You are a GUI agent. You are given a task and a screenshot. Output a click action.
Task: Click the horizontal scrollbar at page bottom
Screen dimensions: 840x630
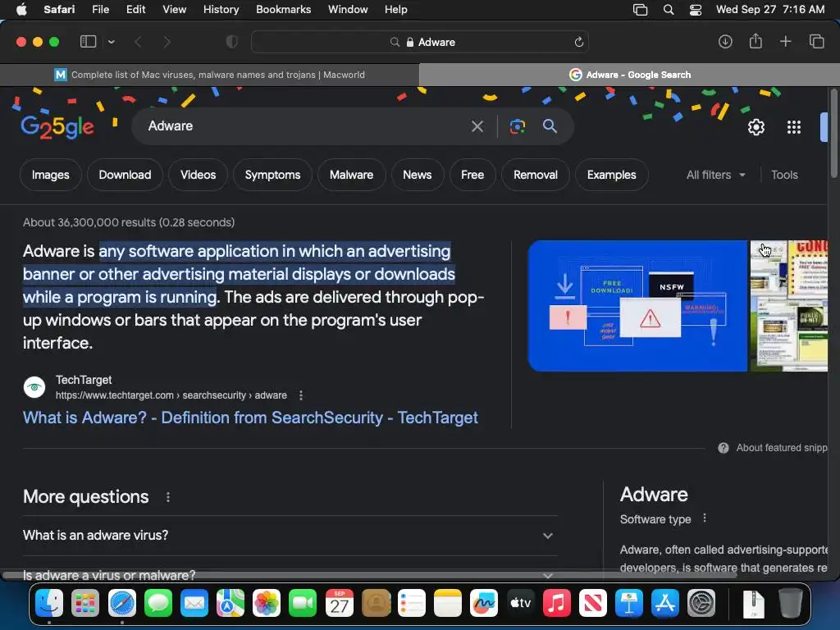point(370,575)
